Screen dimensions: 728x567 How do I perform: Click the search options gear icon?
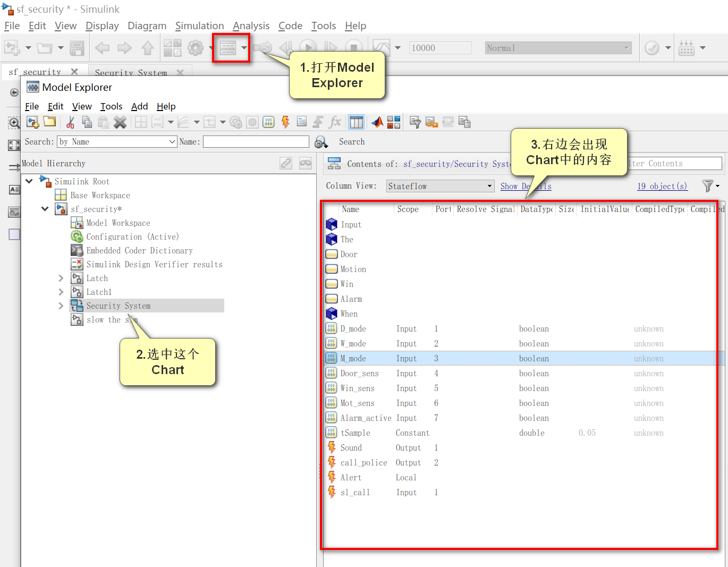(x=320, y=142)
